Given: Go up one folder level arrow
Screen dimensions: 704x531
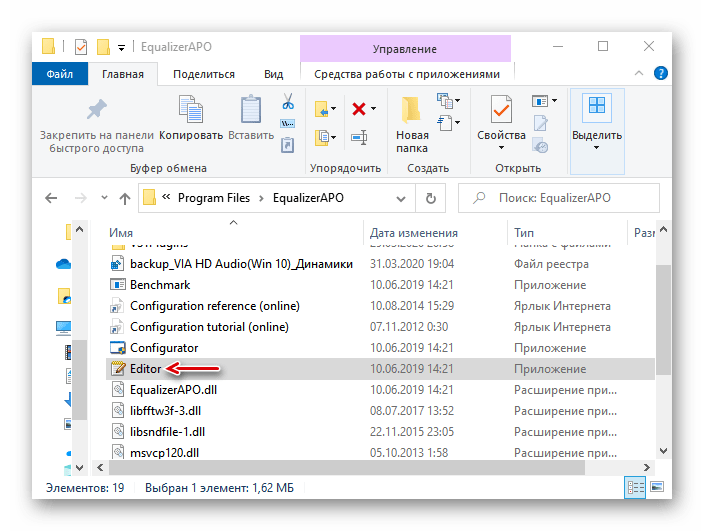Looking at the screenshot, I should point(125,198).
